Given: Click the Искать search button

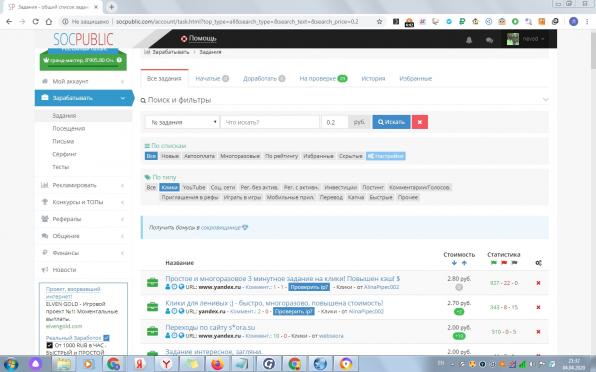Looking at the screenshot, I should [391, 122].
